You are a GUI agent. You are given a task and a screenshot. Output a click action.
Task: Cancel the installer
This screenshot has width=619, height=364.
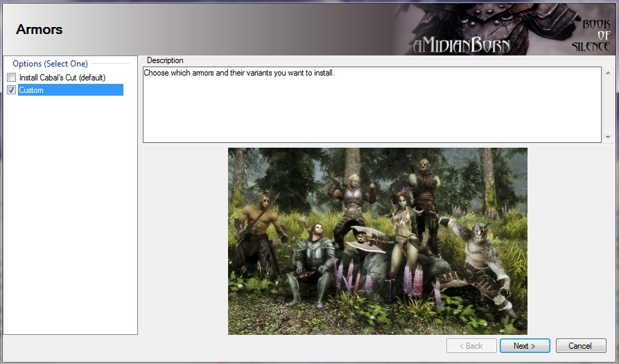pyautogui.click(x=581, y=346)
